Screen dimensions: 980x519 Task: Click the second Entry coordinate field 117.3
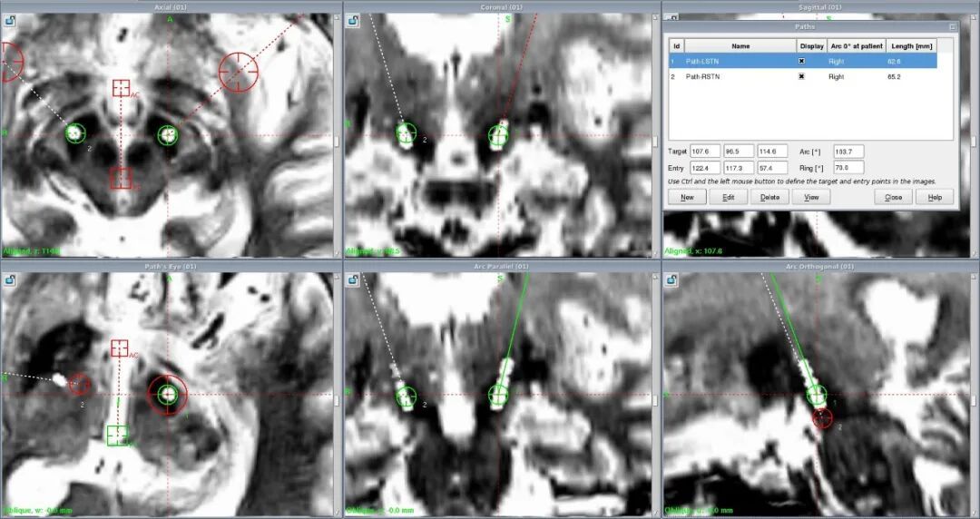tap(739, 168)
